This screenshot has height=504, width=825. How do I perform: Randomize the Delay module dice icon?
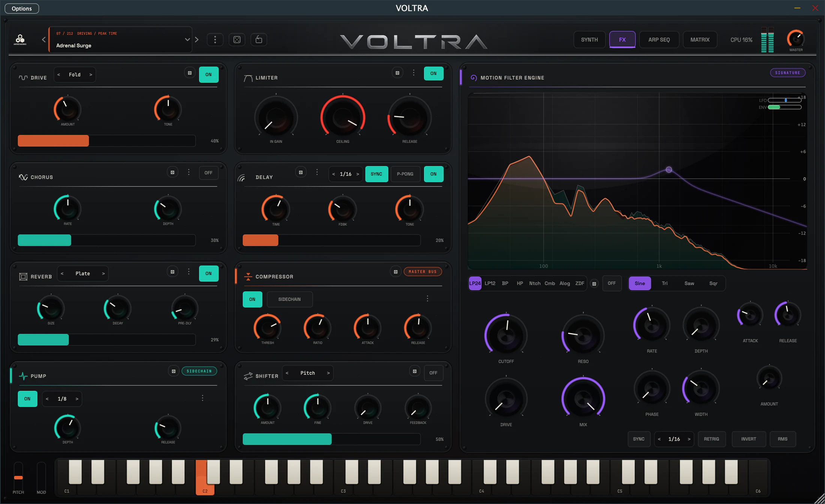pos(301,172)
